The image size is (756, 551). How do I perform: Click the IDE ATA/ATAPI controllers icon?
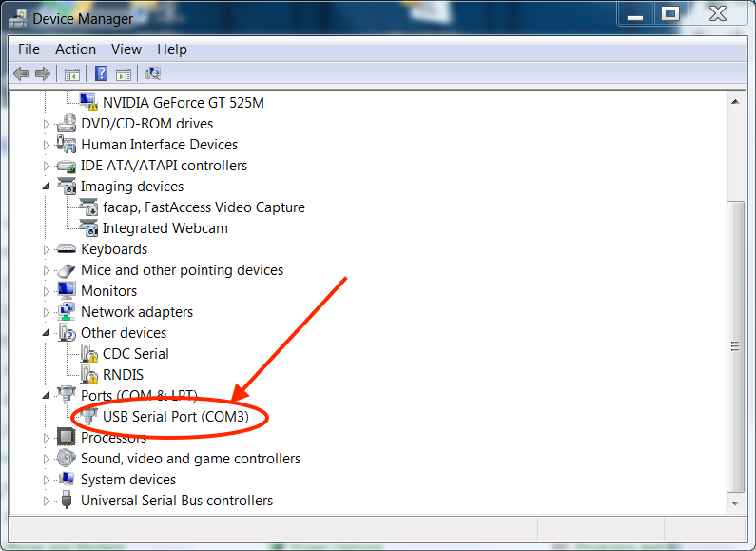click(x=66, y=166)
